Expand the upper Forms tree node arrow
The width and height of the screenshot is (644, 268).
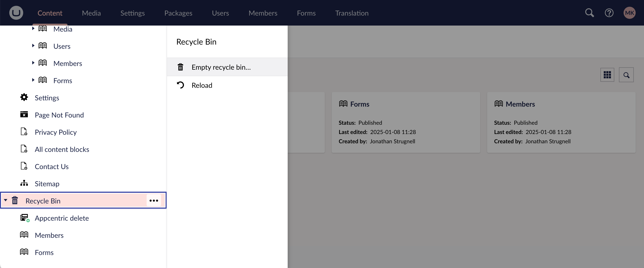click(33, 80)
